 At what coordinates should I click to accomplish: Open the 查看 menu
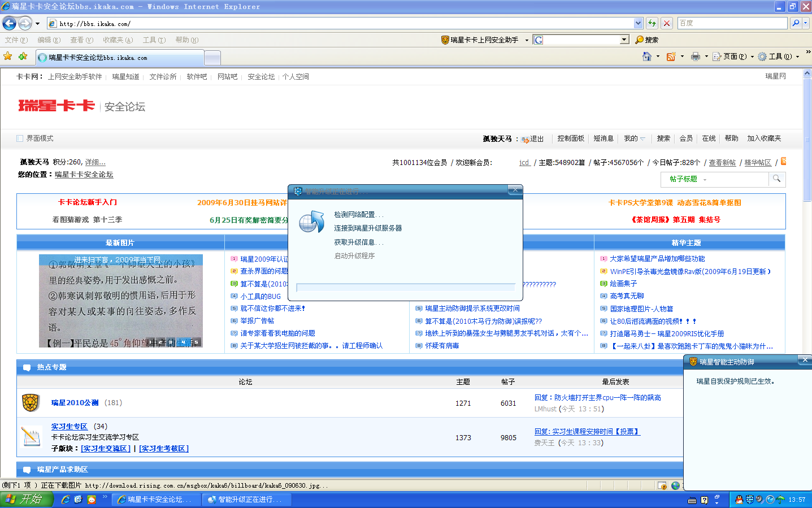point(81,40)
